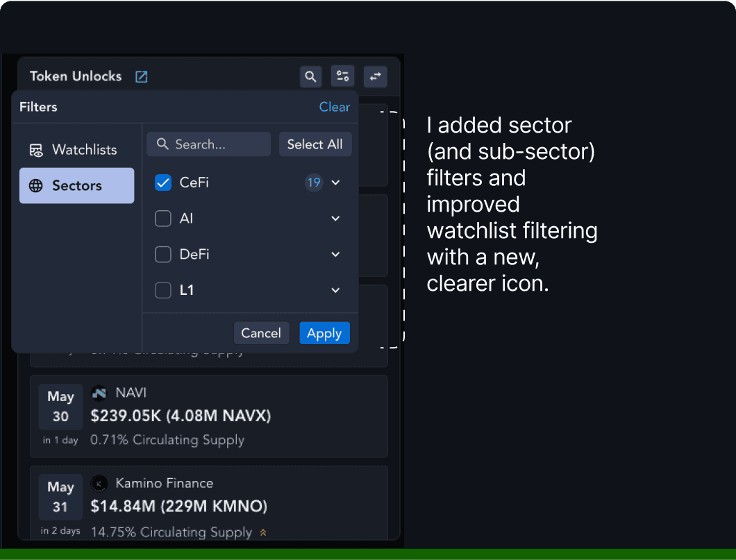Click the 'in 1 day' label
This screenshot has width=736, height=560.
[x=60, y=441]
